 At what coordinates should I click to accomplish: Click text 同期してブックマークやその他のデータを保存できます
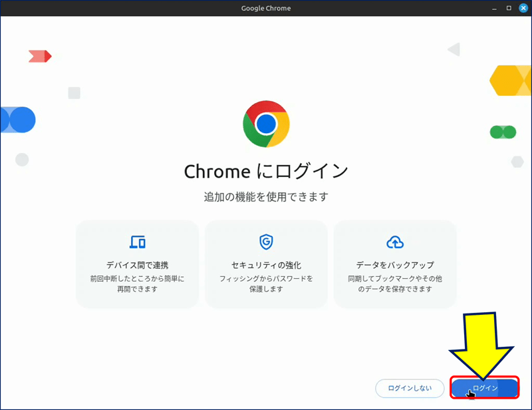395,284
